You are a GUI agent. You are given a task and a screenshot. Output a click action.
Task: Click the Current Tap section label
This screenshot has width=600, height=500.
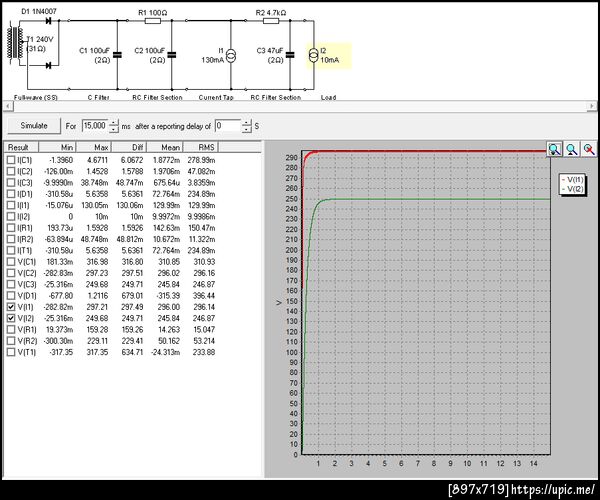pos(216,98)
